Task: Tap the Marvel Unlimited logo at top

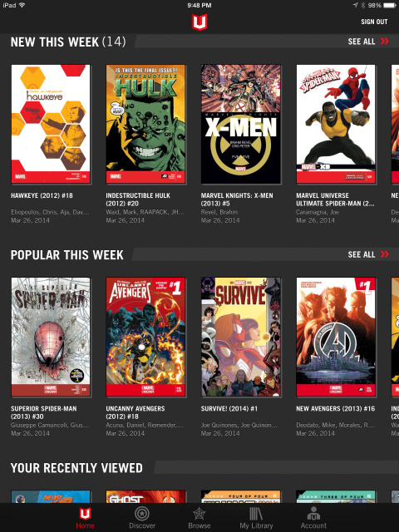Action: coord(199,22)
